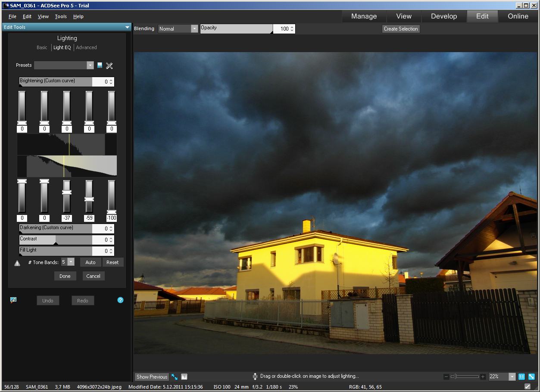Click the Contrast slider bar
Viewport: 540px width, 392px height.
click(56, 240)
